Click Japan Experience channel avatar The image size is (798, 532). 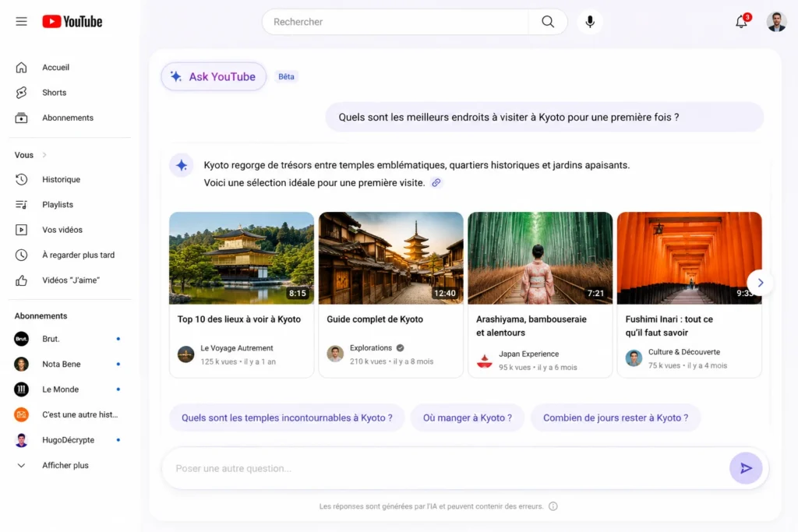click(485, 360)
